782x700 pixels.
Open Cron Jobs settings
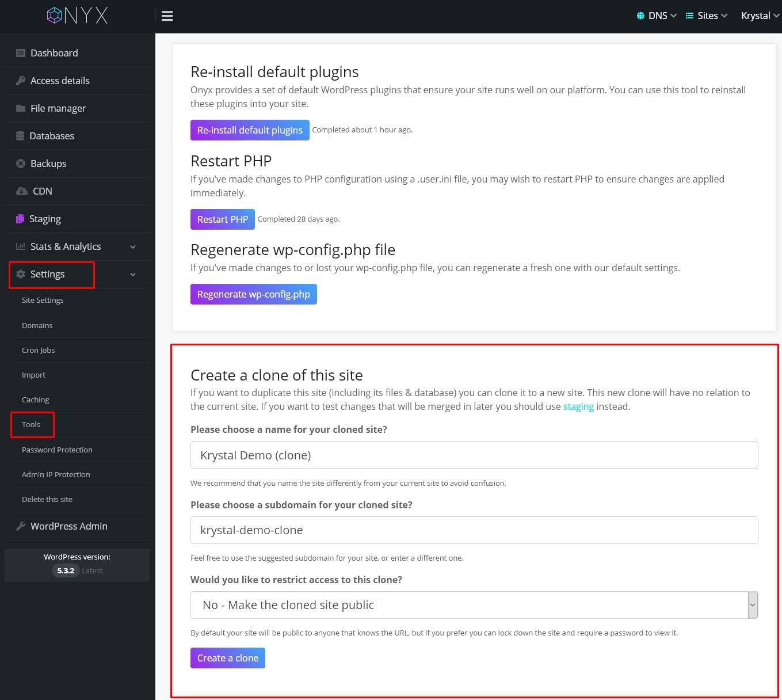click(39, 350)
